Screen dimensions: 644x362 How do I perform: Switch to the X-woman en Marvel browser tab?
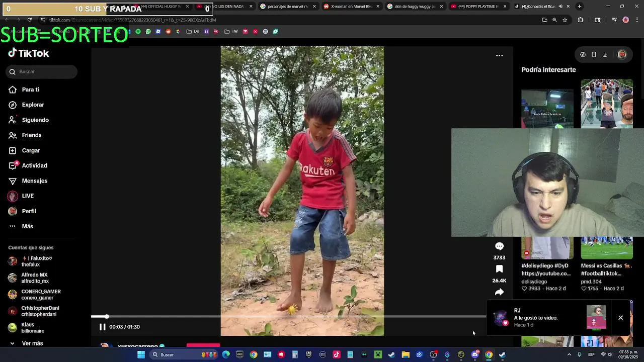[352, 7]
